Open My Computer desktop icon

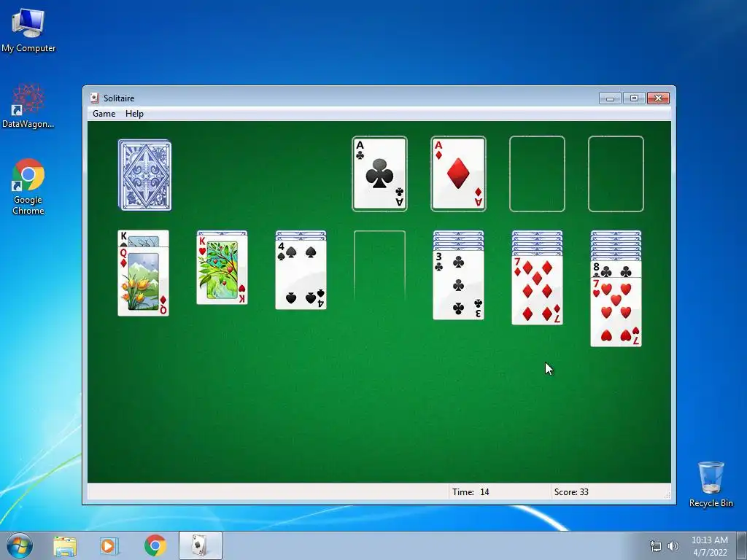[x=28, y=29]
